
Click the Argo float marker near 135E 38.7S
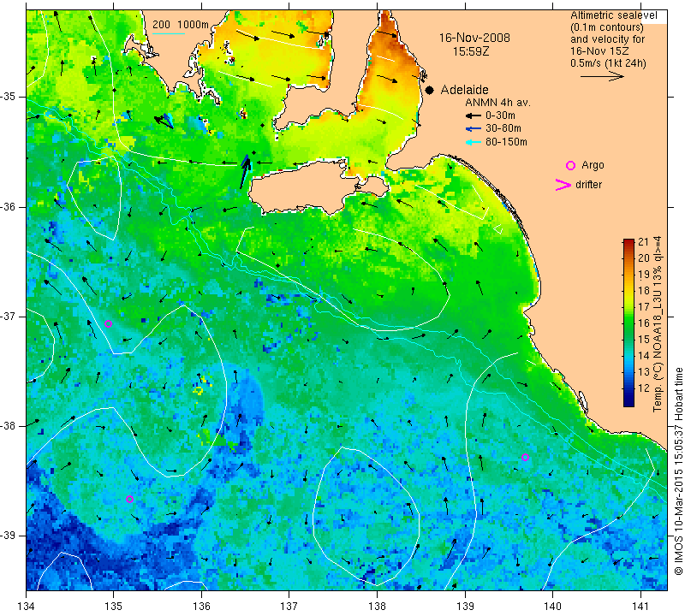click(129, 499)
